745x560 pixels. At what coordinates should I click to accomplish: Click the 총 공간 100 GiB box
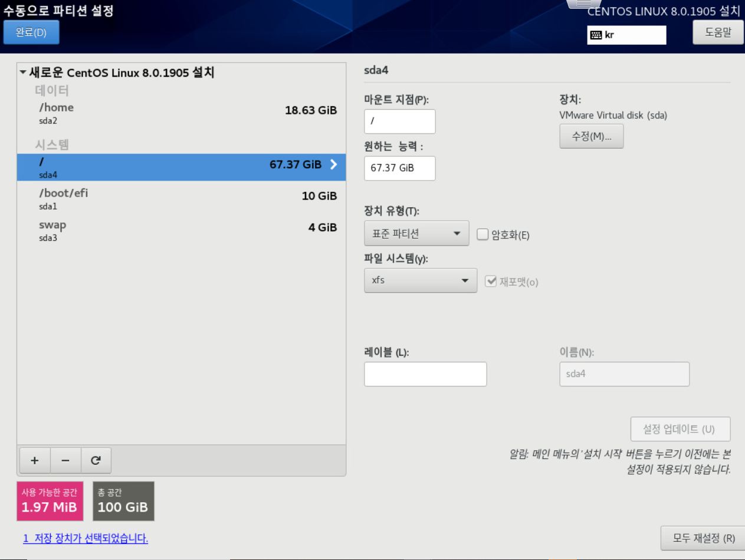(123, 501)
